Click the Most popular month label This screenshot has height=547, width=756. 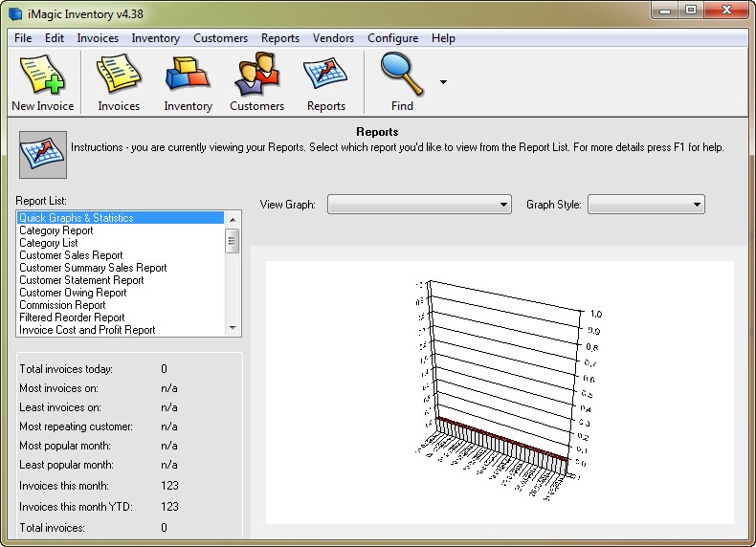pos(65,446)
